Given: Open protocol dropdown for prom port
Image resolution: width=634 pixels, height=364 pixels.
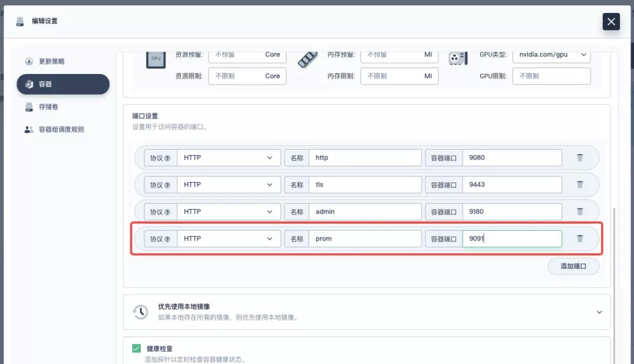Looking at the screenshot, I should tap(229, 238).
